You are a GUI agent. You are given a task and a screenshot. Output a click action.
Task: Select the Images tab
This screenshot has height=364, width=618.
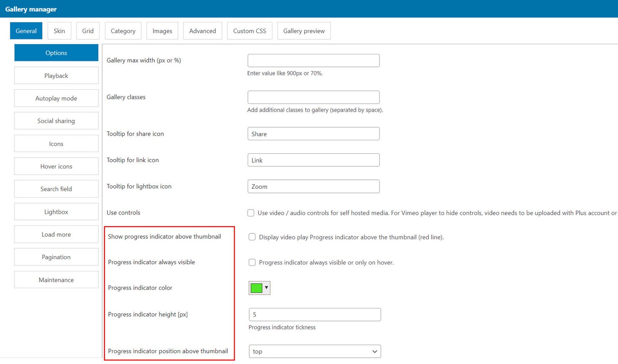pos(162,31)
